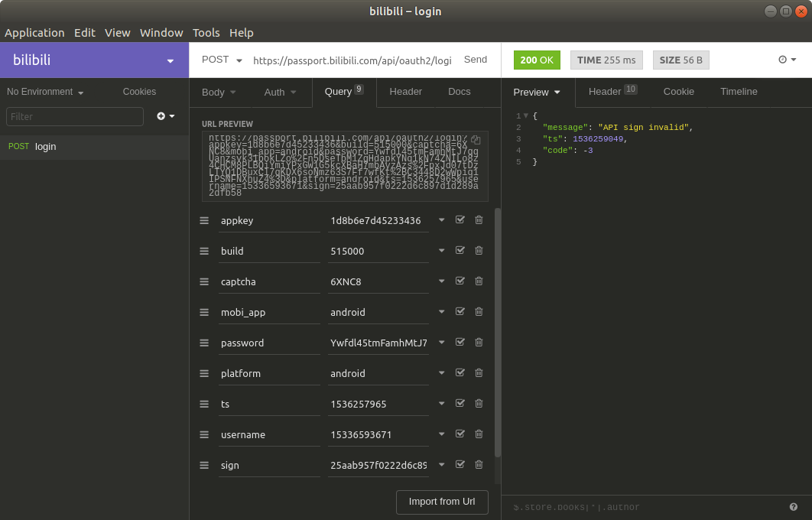Delete the captcha query parameter

coord(479,281)
